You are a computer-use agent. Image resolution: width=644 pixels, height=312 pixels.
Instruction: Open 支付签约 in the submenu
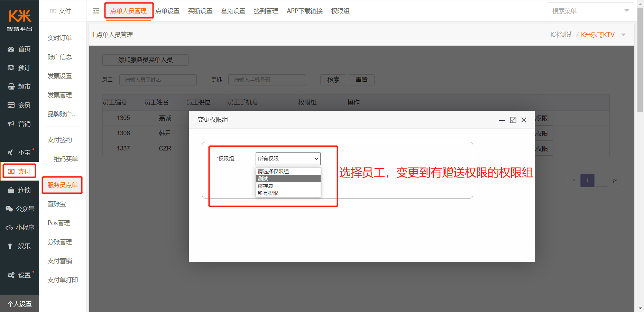[x=59, y=140]
